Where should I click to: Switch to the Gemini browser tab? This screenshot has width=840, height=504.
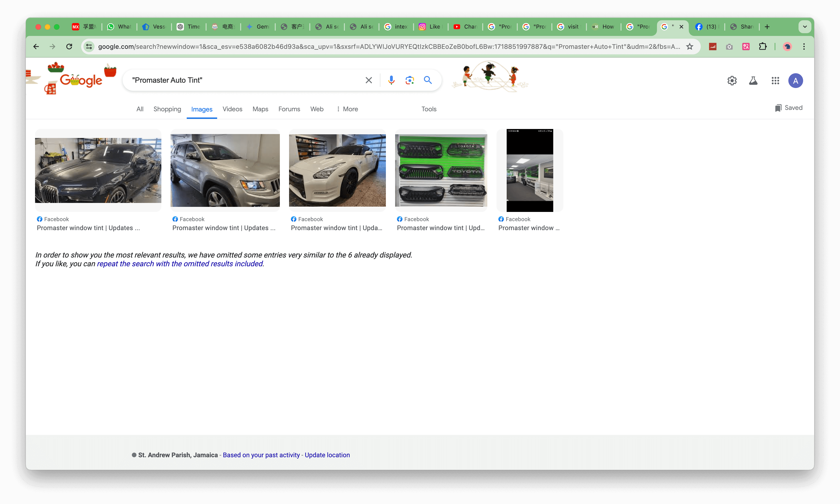click(x=257, y=26)
